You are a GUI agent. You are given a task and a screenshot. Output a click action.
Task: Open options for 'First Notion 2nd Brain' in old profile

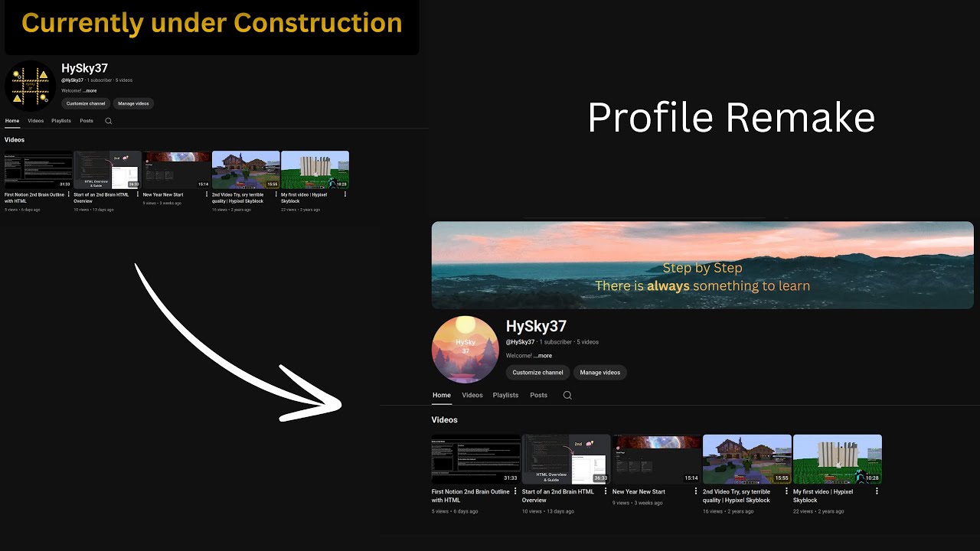click(x=69, y=194)
